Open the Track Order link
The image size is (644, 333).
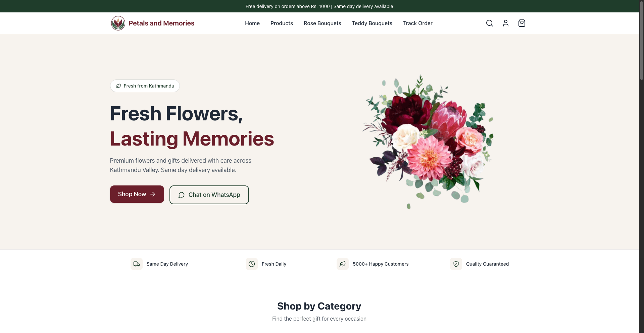(x=418, y=23)
